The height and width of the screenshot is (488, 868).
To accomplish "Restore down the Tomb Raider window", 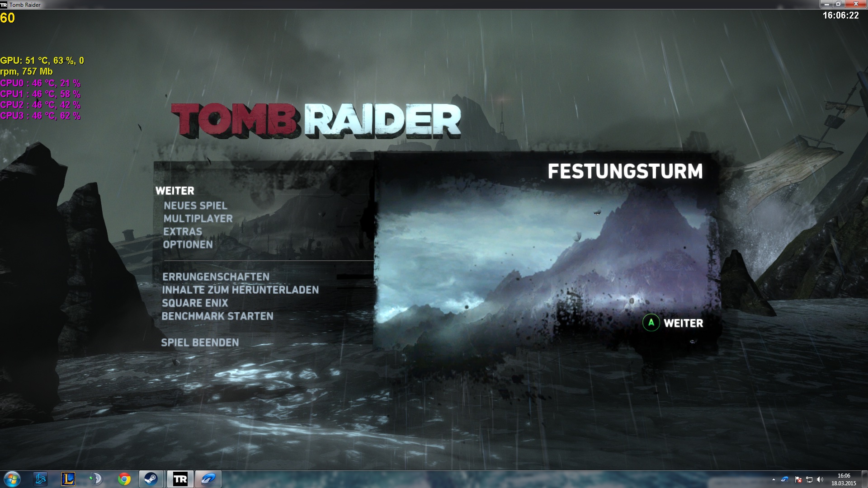I will coord(838,4).
